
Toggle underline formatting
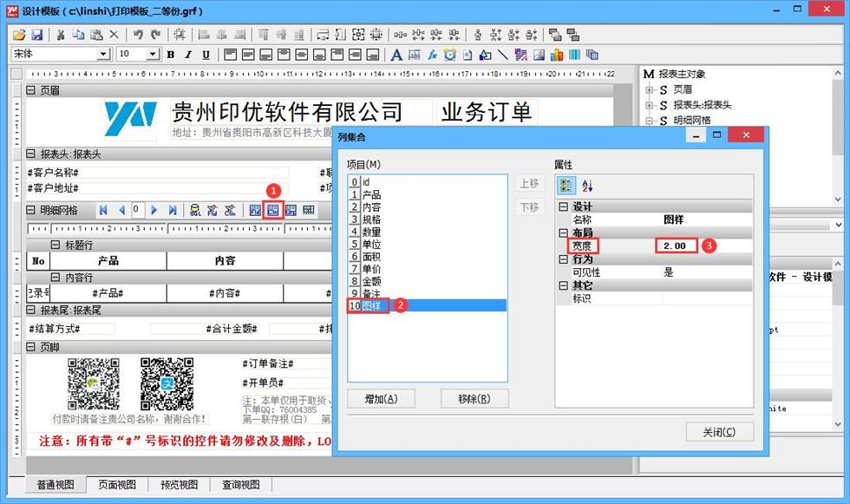pyautogui.click(x=206, y=55)
